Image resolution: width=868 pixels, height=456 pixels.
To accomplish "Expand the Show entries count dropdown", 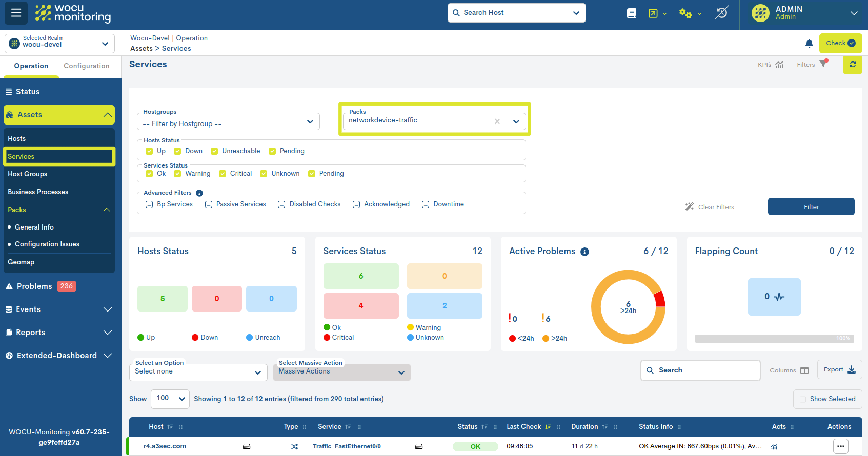I will [x=170, y=399].
